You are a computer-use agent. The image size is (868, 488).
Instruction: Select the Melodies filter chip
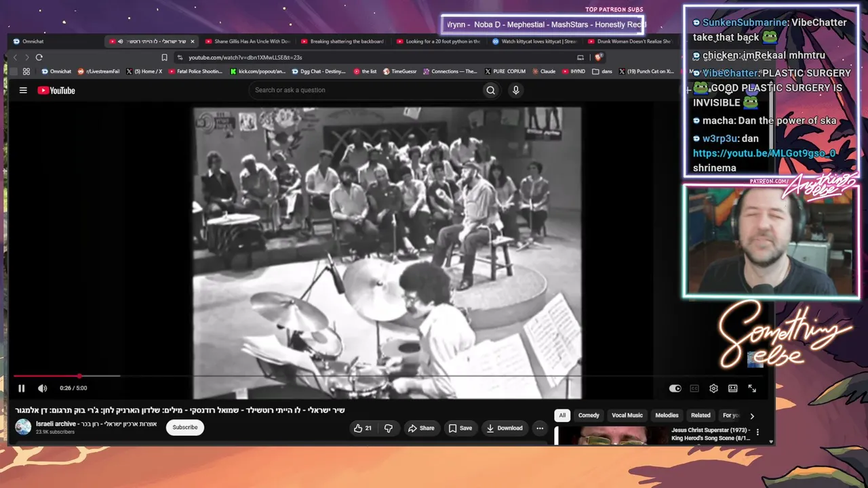[x=667, y=415]
